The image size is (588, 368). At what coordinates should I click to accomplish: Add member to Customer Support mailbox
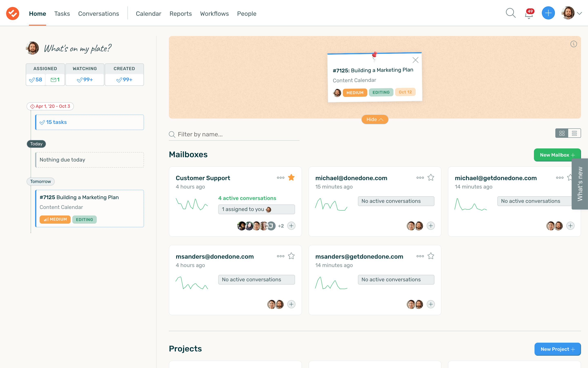pyautogui.click(x=291, y=226)
